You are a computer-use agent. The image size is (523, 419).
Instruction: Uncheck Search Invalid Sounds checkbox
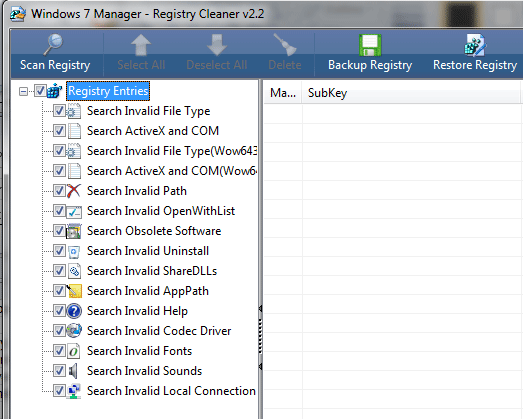click(59, 371)
